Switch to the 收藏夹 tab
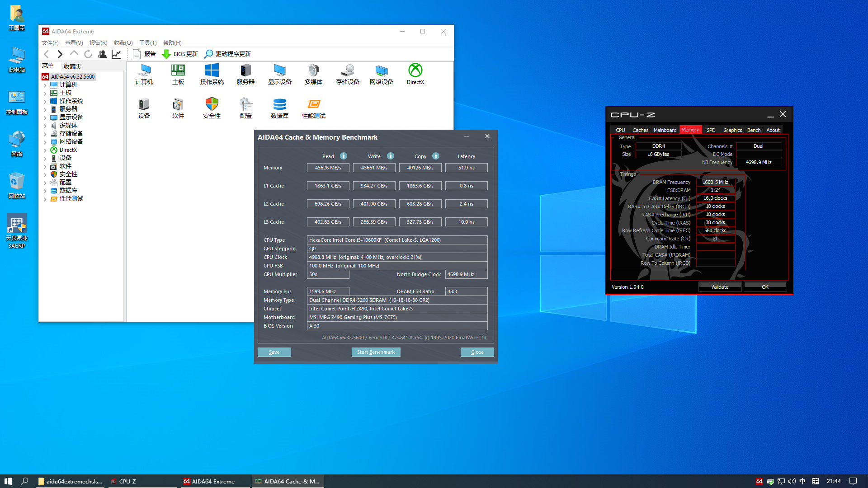 (72, 66)
